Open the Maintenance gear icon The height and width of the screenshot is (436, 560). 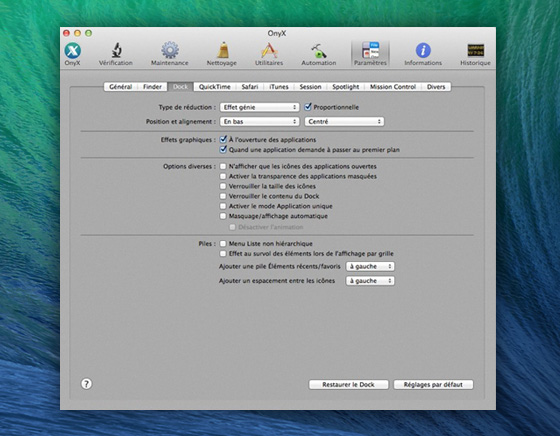170,54
